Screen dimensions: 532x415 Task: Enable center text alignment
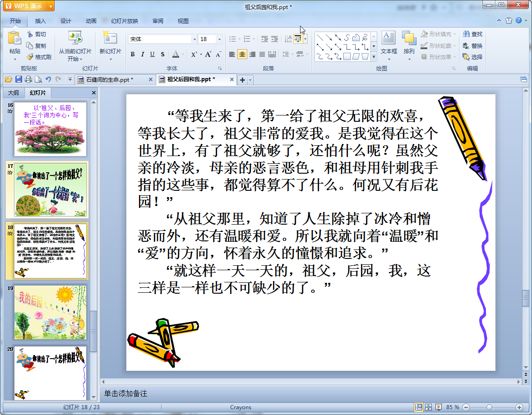242,54
